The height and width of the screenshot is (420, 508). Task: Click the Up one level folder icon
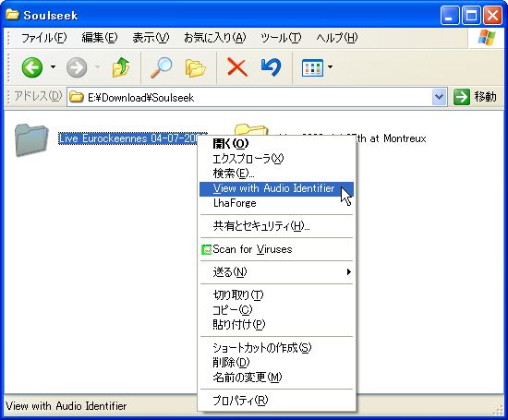[x=121, y=67]
